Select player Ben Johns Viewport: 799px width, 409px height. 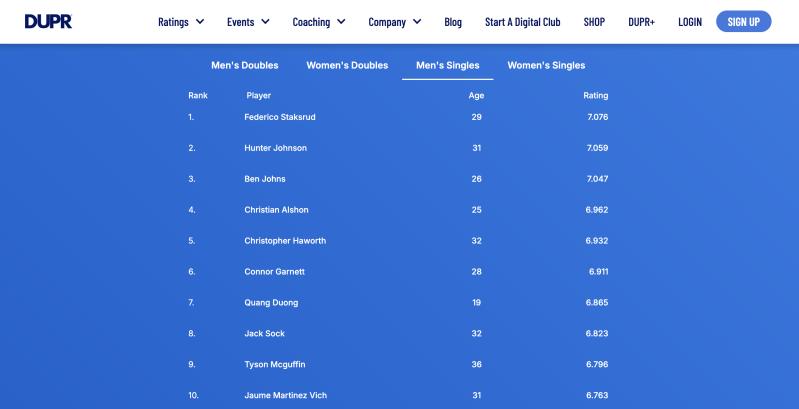tap(264, 179)
